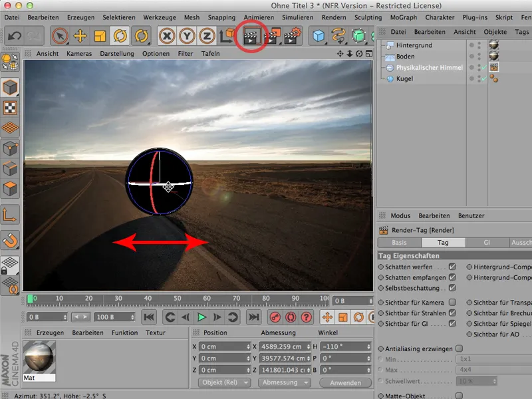Click Anwenden button
Image resolution: width=532 pixels, height=399 pixels.
(x=345, y=383)
